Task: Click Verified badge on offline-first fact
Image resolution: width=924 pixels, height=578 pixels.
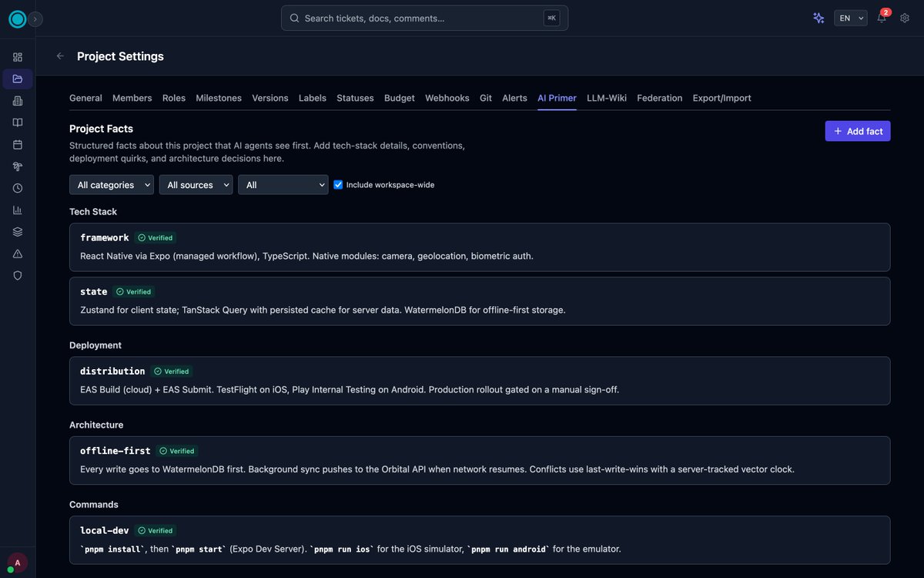Action: pyautogui.click(x=177, y=451)
